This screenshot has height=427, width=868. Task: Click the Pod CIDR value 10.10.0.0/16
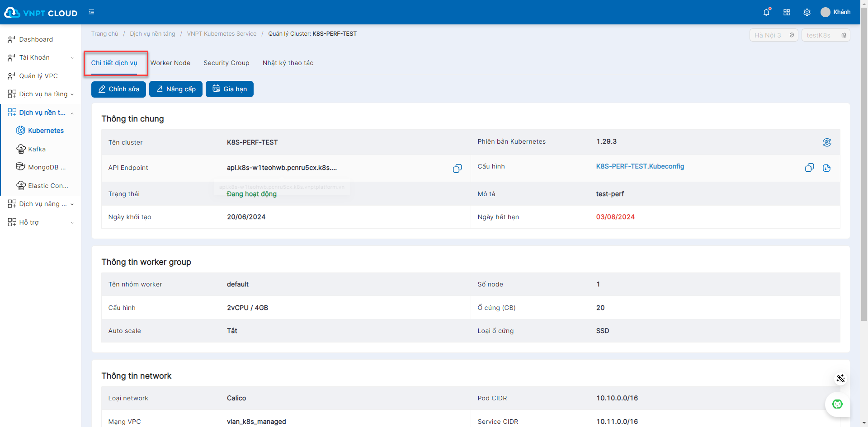(x=617, y=398)
